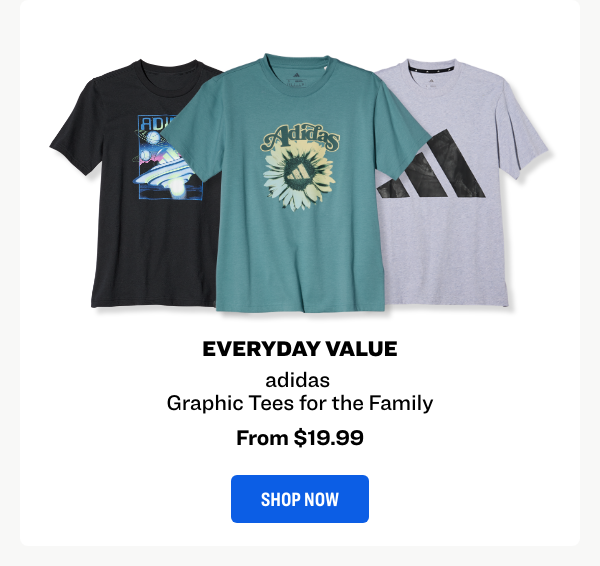This screenshot has height=566, width=600.
Task: Open Graphic Tees for the Family link
Action: [x=300, y=403]
